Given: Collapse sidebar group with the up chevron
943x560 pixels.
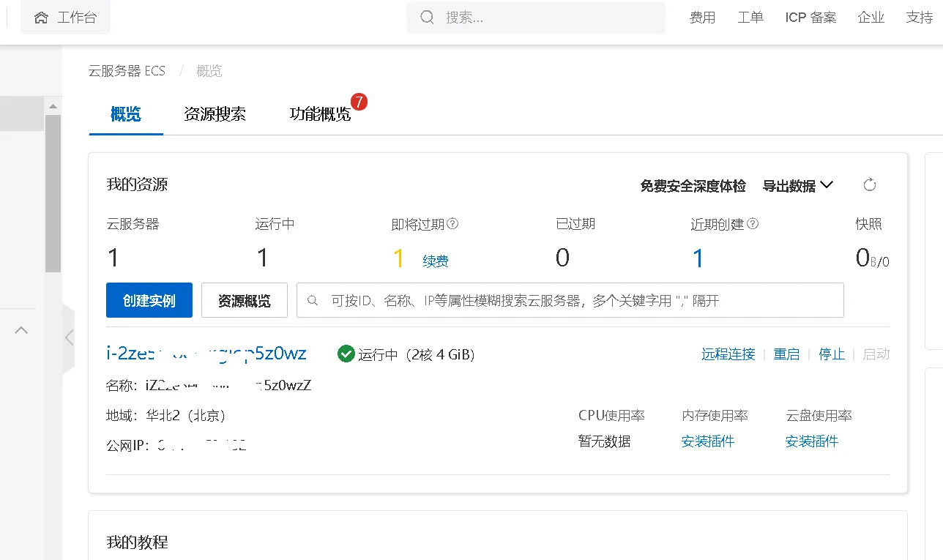Looking at the screenshot, I should tap(21, 330).
